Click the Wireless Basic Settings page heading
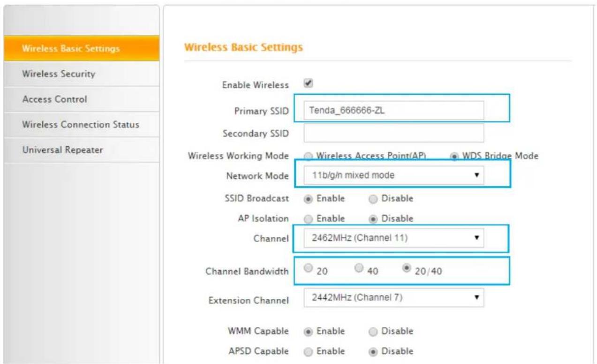597x364 pixels. pos(243,47)
